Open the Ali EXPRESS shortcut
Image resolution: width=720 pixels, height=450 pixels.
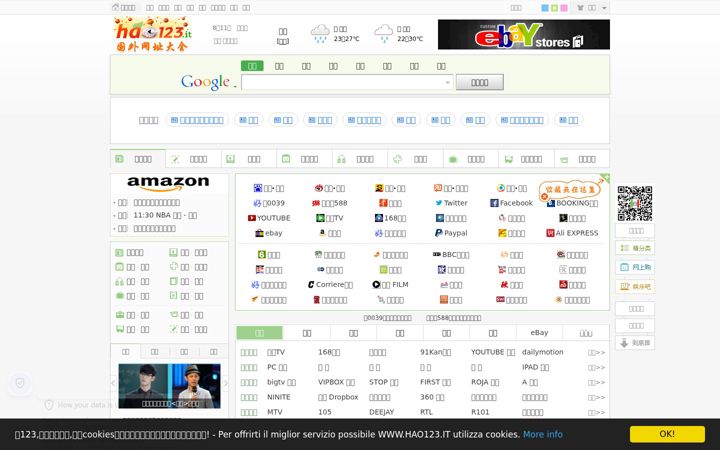point(572,233)
